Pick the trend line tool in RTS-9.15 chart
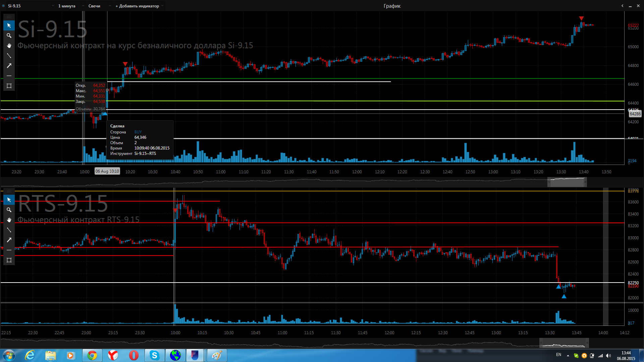 [x=9, y=230]
